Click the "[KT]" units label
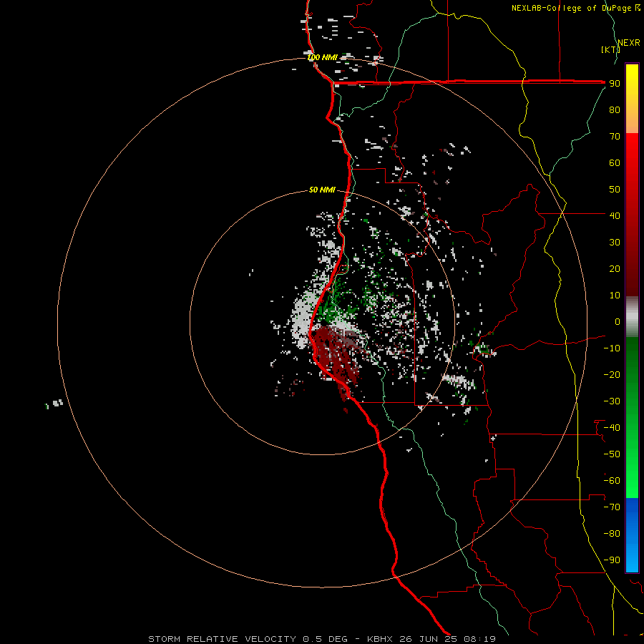 pos(610,49)
